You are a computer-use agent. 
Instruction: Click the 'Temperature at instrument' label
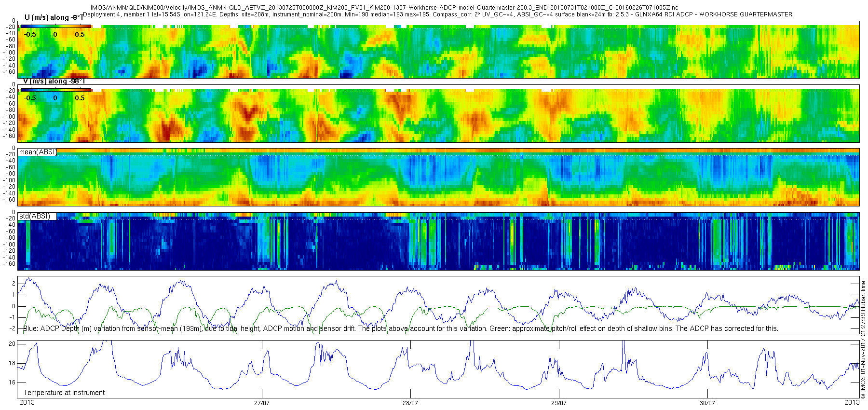click(64, 393)
